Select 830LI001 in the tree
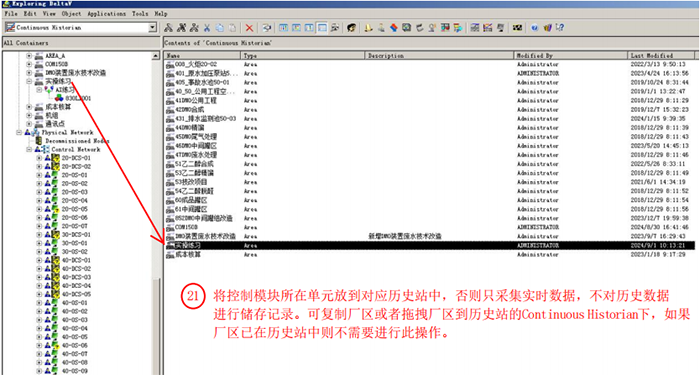The height and width of the screenshot is (375, 700). point(78,99)
